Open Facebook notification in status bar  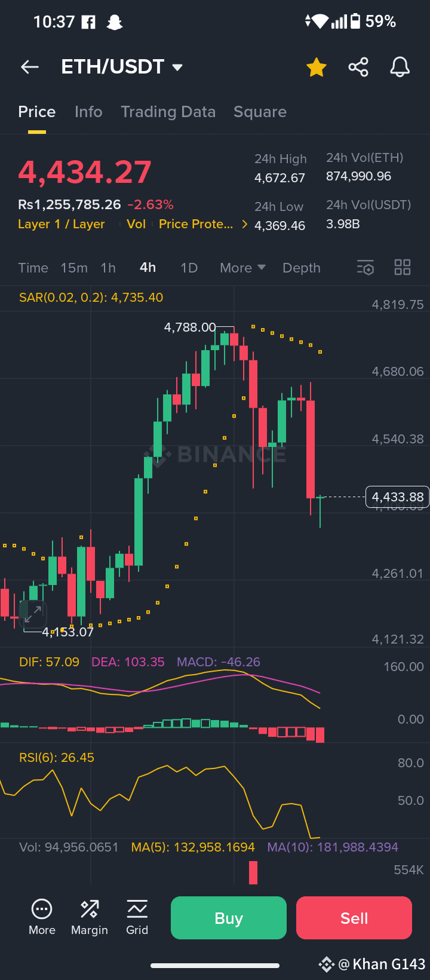coord(88,22)
